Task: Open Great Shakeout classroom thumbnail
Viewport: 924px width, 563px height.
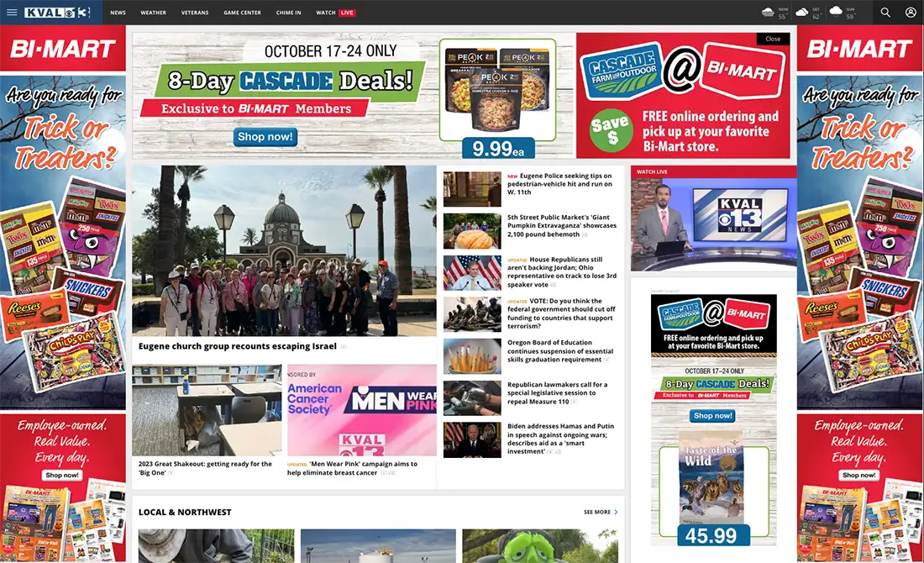Action: coord(207,410)
